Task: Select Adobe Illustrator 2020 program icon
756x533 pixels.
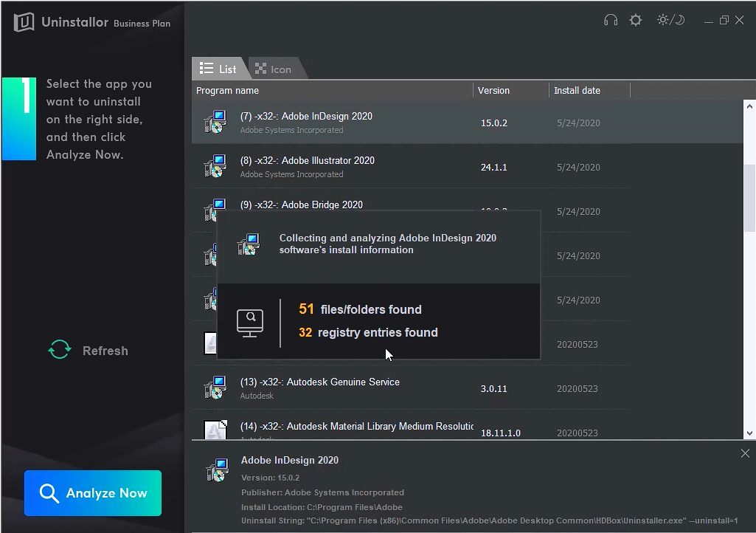Action: [x=215, y=167]
